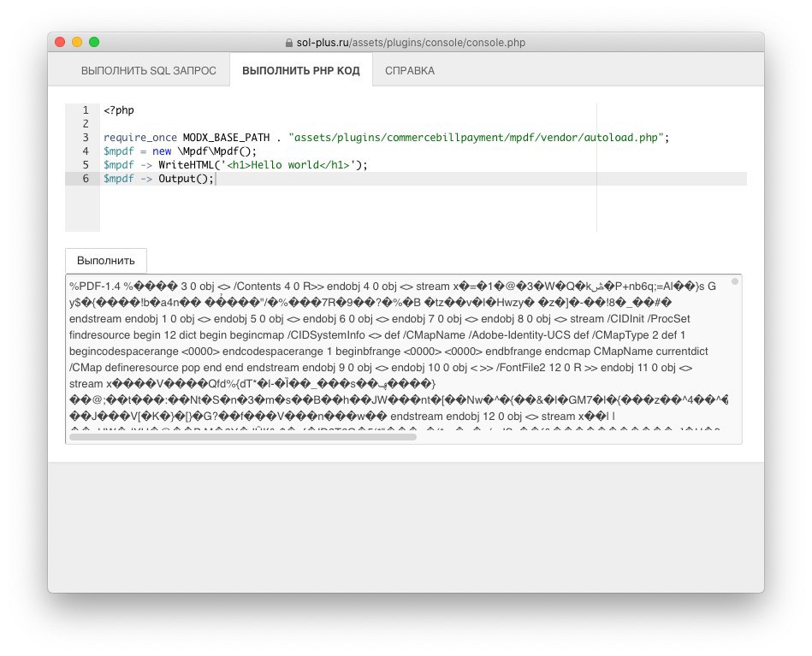
Task: Click the yellow minimize window button
Action: (77, 42)
